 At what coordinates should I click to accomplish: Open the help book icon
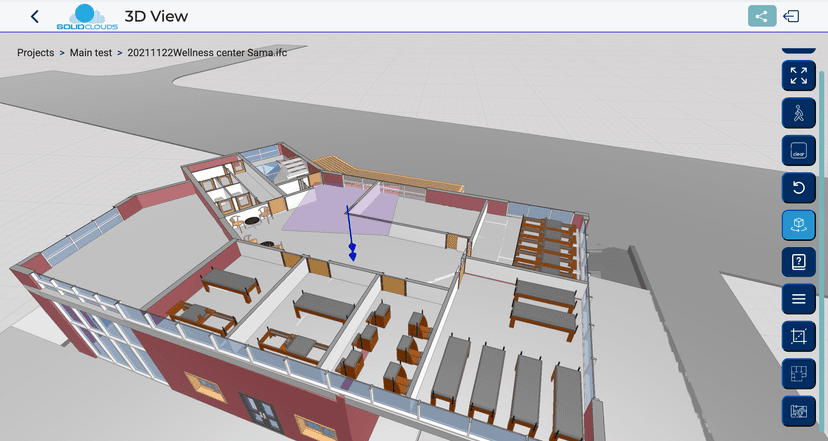point(798,261)
